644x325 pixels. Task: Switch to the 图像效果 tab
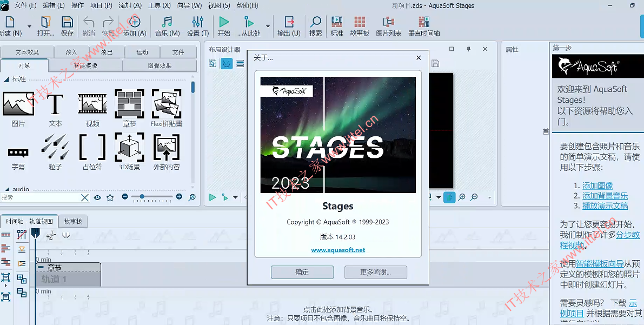[x=160, y=65]
